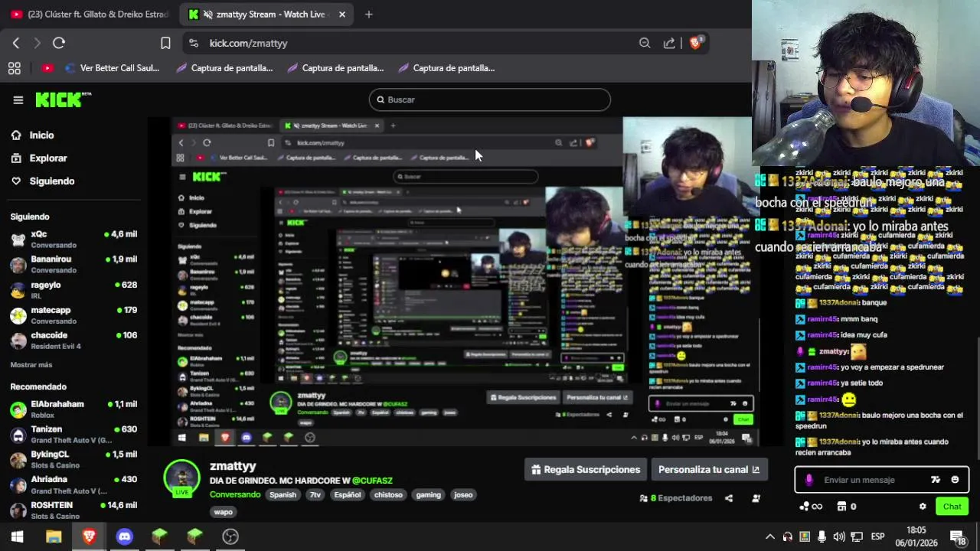The height and width of the screenshot is (551, 980).
Task: Toggle microphone icon in the system tray
Action: coord(822,536)
